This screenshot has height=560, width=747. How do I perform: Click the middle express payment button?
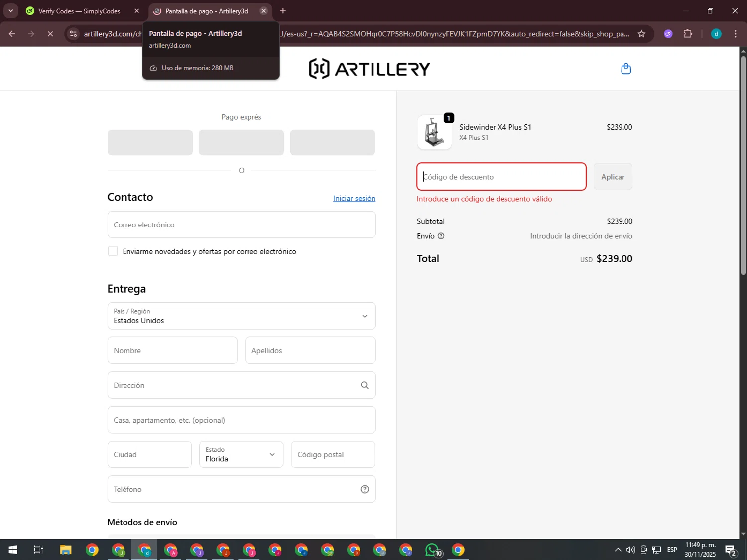[x=242, y=143]
